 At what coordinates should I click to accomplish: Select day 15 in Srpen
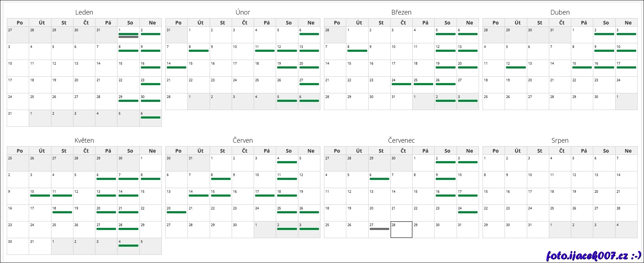coord(494,196)
